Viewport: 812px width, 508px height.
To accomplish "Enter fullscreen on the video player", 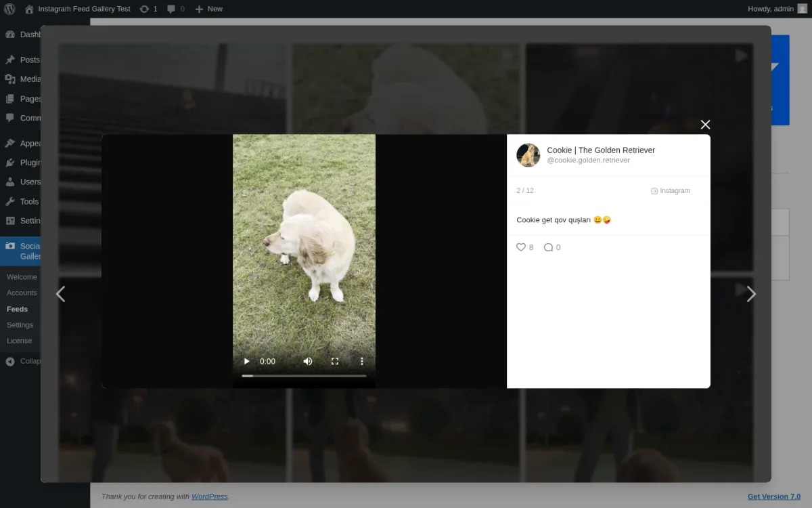I will tap(335, 362).
